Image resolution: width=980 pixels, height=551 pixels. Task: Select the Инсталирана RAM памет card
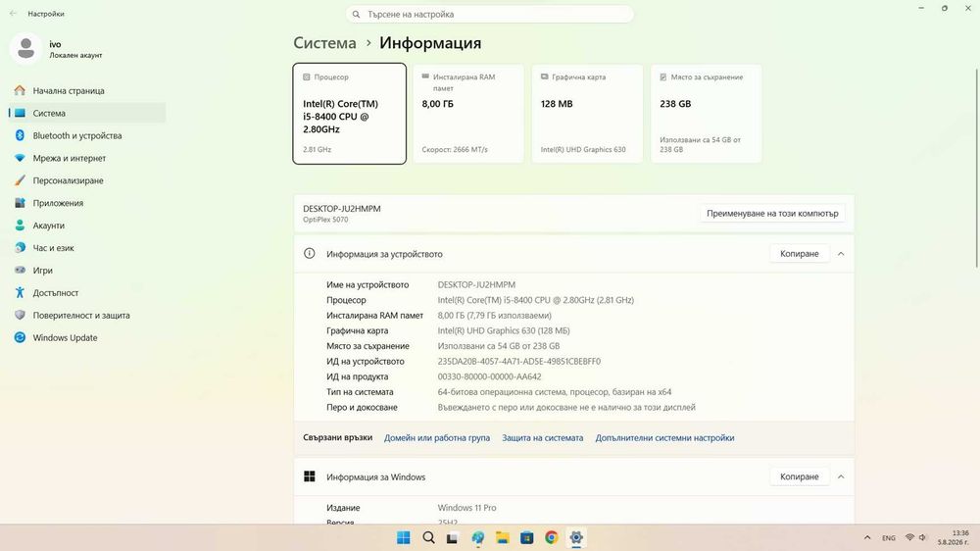click(468, 114)
